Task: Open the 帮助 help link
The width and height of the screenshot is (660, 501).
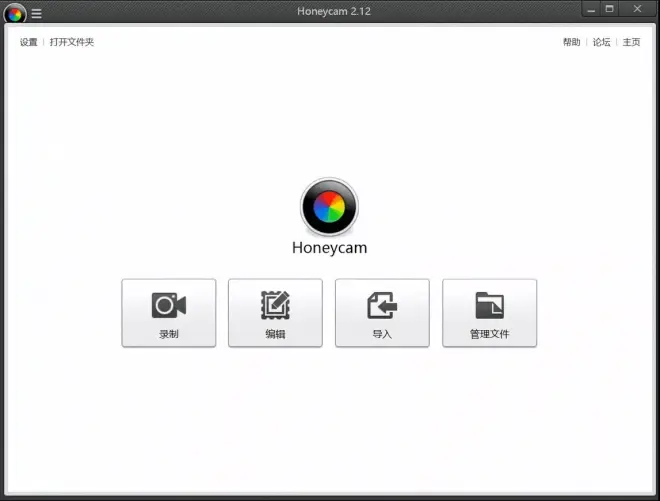Action: 572,42
